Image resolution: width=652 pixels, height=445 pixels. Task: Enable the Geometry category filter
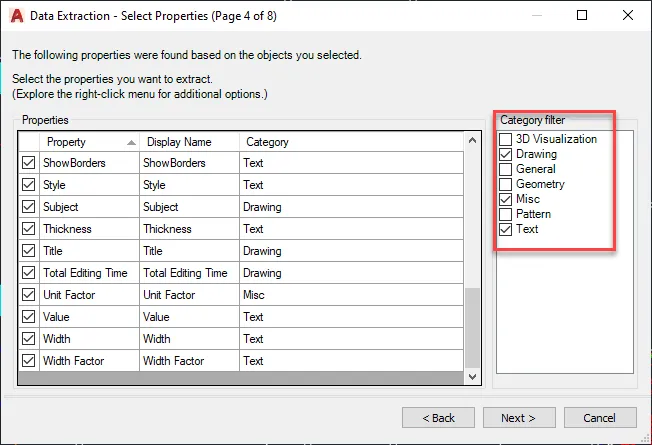click(505, 184)
